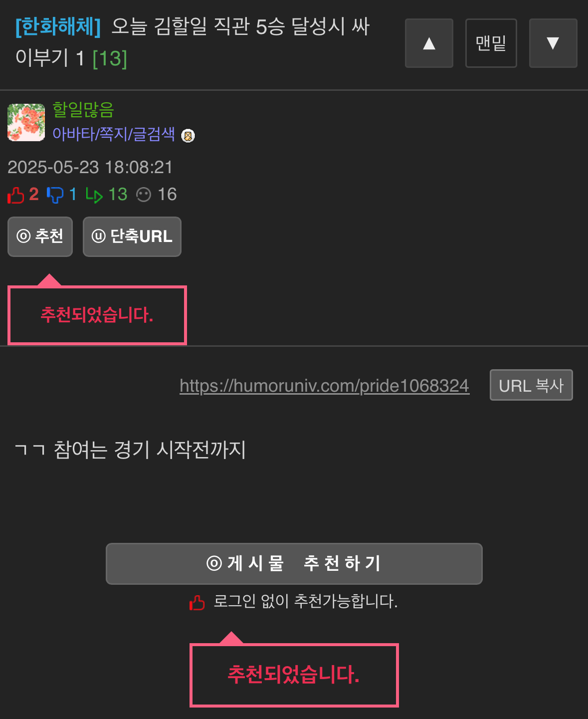Click the [13] comment count in title
This screenshot has width=588, height=719.
(x=110, y=58)
